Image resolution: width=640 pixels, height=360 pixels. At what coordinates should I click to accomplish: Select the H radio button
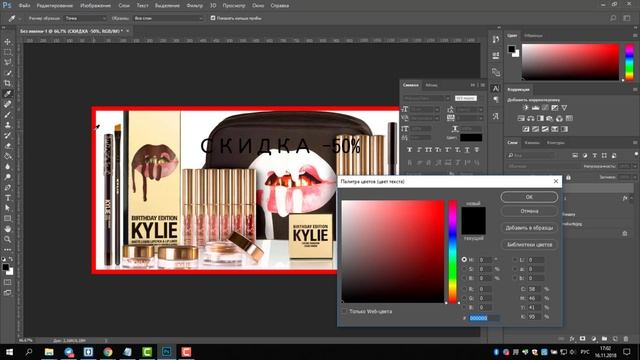pos(464,260)
